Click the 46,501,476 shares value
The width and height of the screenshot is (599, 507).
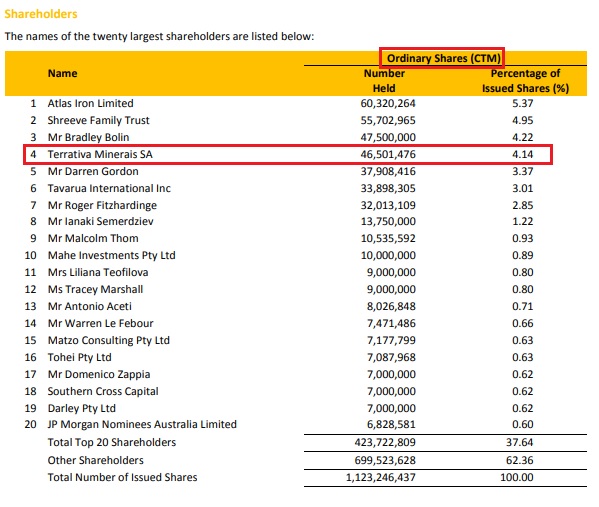tap(388, 154)
